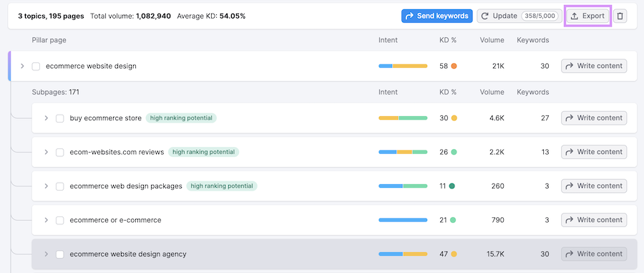Click the ecommerce website design agency title
This screenshot has width=644, height=273.
pos(128,254)
